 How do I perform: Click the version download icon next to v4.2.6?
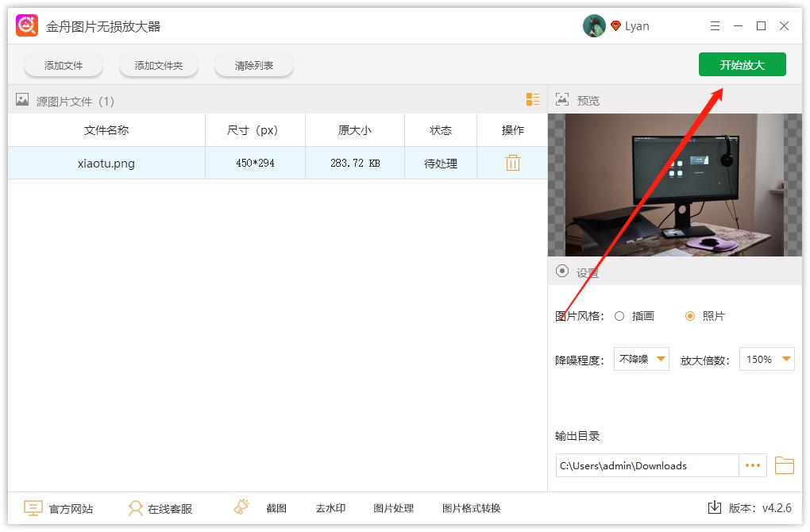715,507
